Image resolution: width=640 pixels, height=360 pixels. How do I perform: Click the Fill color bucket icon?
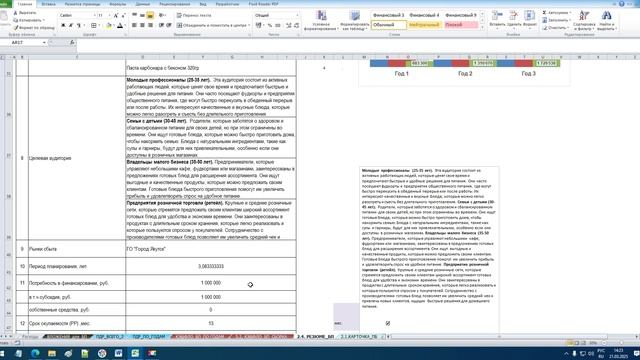coord(109,25)
